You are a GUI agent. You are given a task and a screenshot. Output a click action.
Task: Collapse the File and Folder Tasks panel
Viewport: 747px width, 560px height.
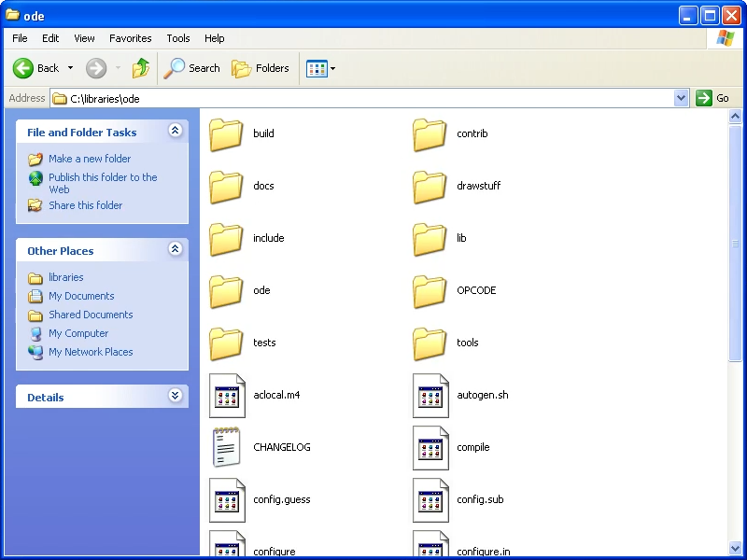click(x=175, y=132)
